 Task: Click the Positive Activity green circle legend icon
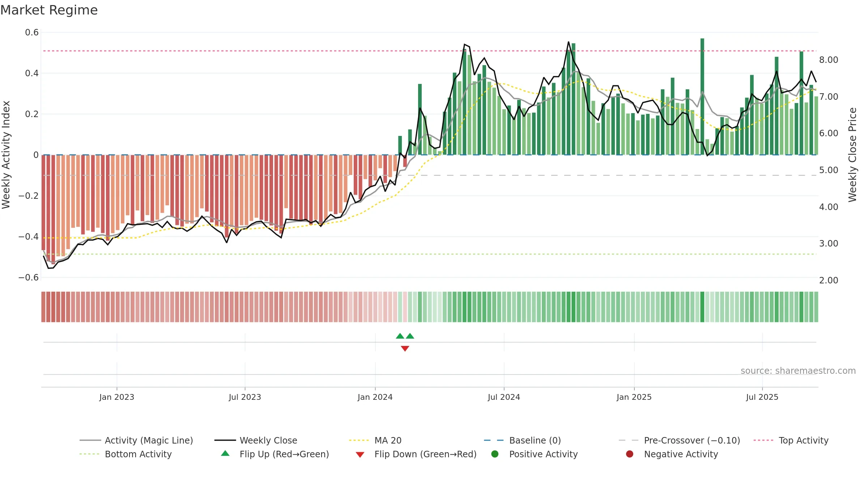[x=495, y=454]
